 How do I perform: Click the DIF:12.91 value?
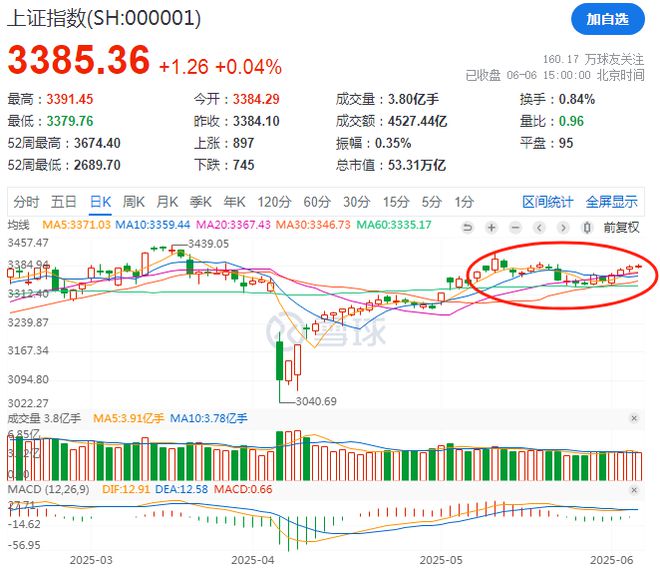point(126,489)
